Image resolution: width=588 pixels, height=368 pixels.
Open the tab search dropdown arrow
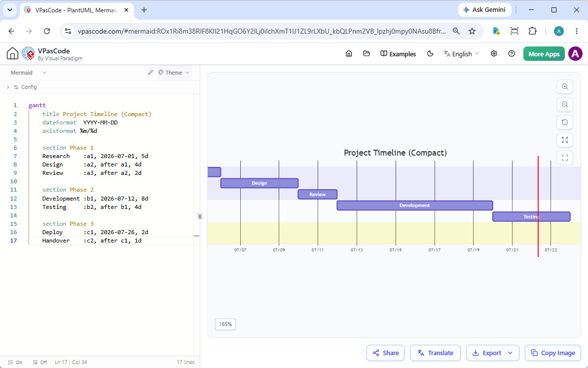(10, 10)
